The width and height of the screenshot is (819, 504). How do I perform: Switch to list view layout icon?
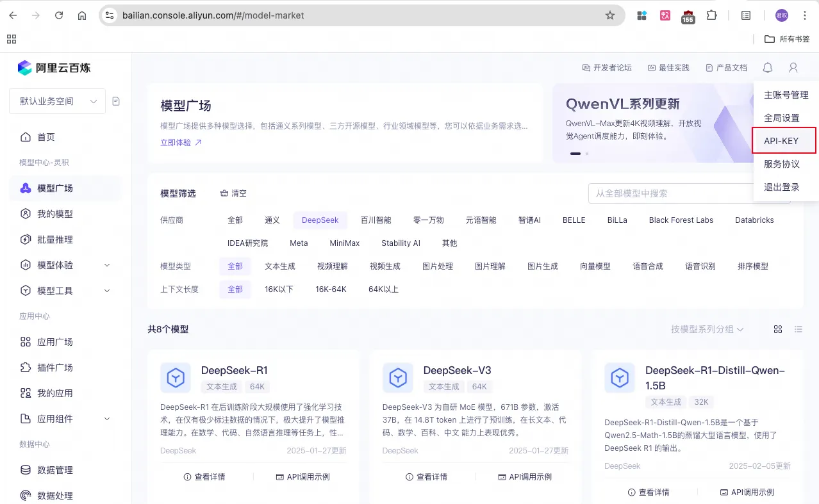(x=798, y=329)
